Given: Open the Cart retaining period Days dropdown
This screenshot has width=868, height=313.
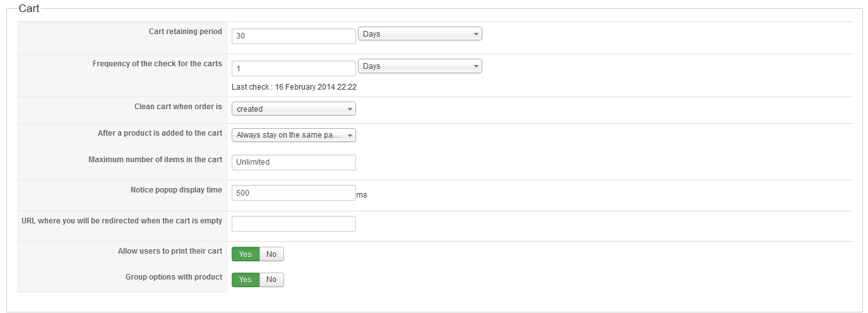Looking at the screenshot, I should point(419,34).
